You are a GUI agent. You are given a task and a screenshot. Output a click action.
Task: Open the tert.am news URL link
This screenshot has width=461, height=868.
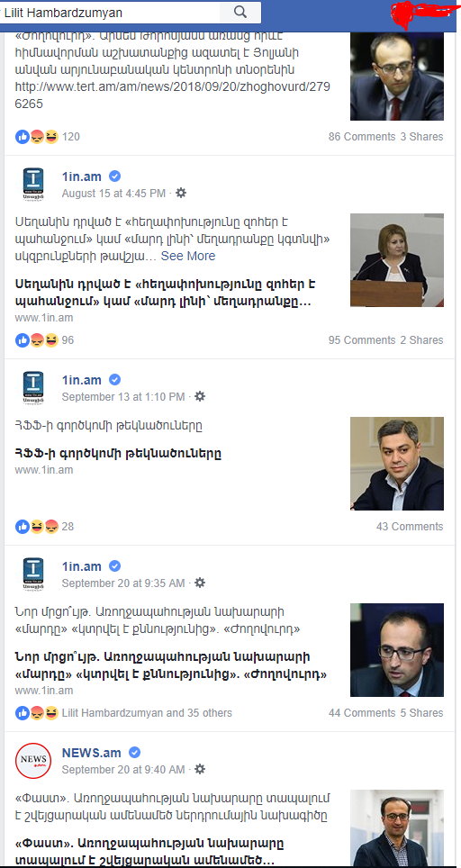pos(167,95)
